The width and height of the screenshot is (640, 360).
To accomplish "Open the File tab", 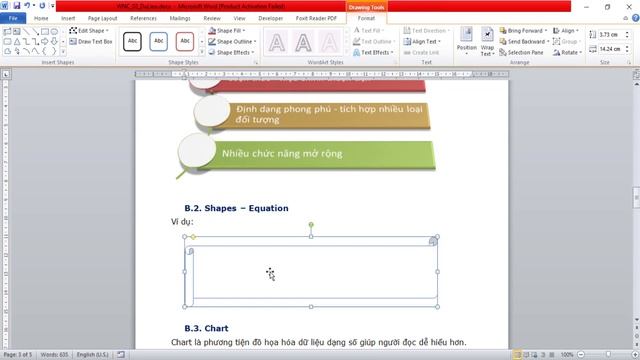I will 13,18.
